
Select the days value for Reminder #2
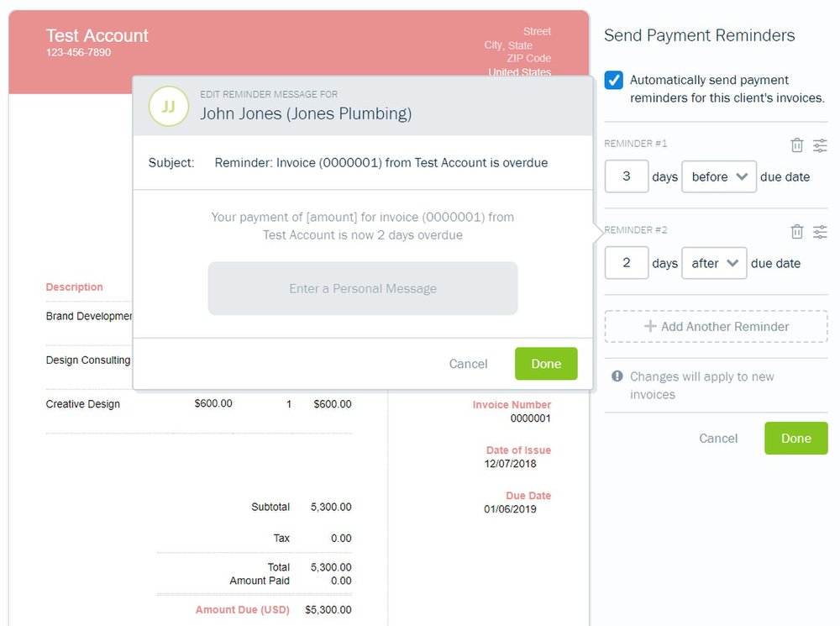pos(626,263)
